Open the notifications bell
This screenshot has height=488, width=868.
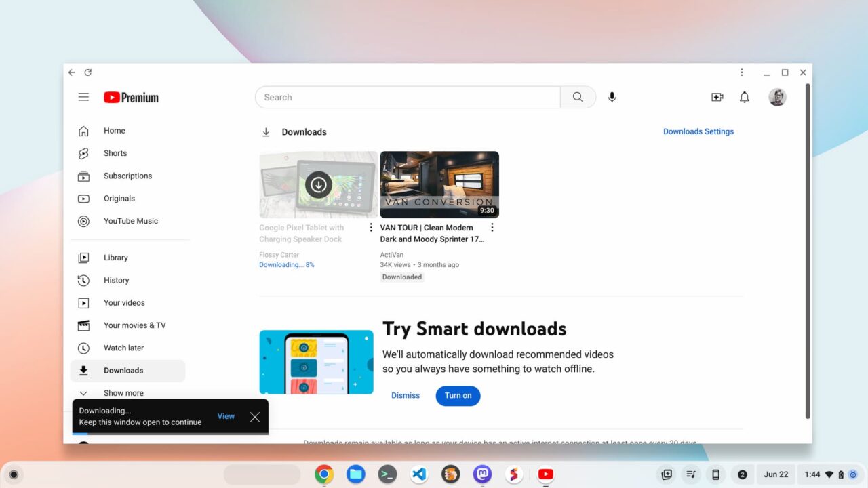pos(745,97)
